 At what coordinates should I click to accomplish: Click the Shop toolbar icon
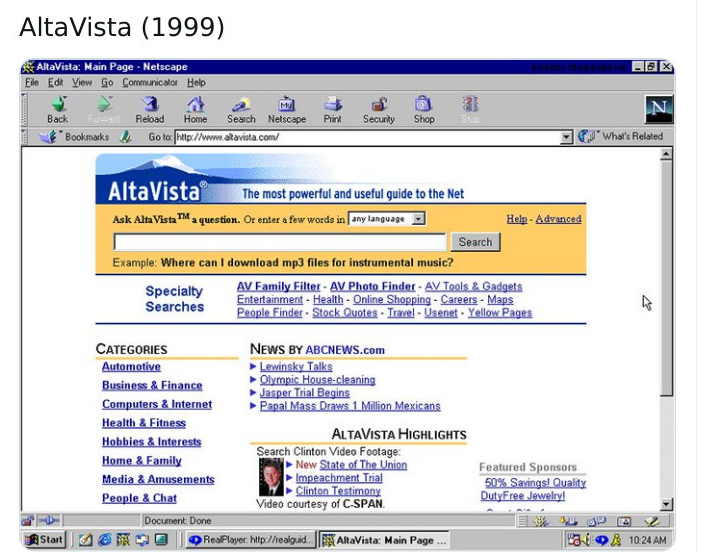[x=423, y=104]
